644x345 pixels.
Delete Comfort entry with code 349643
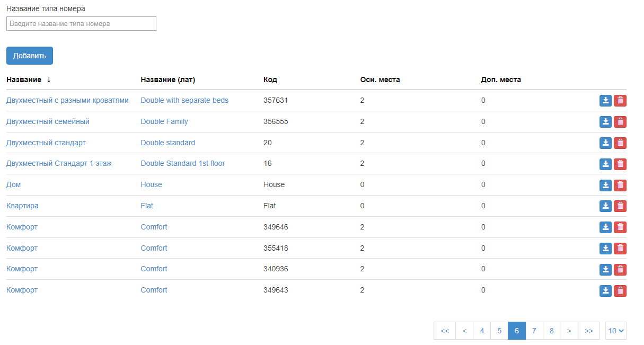[620, 290]
